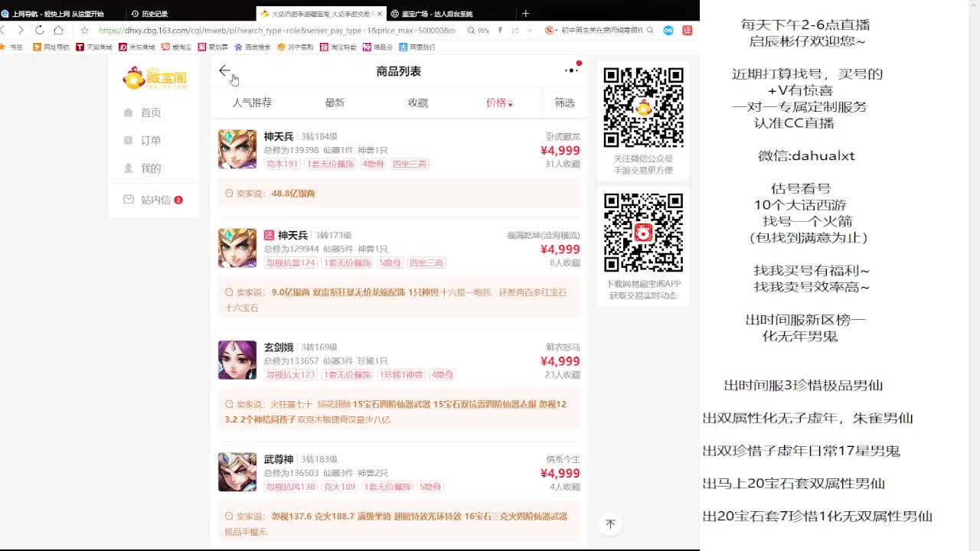Open the 阿里旅行 bookmark
Image resolution: width=980 pixels, height=551 pixels.
(x=418, y=47)
